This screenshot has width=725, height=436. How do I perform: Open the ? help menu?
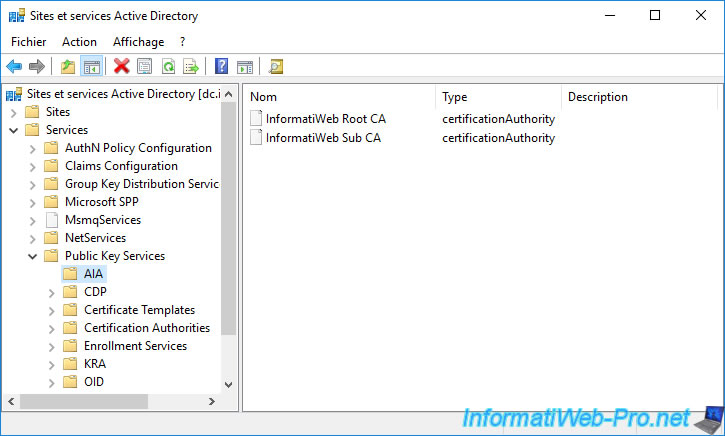183,42
